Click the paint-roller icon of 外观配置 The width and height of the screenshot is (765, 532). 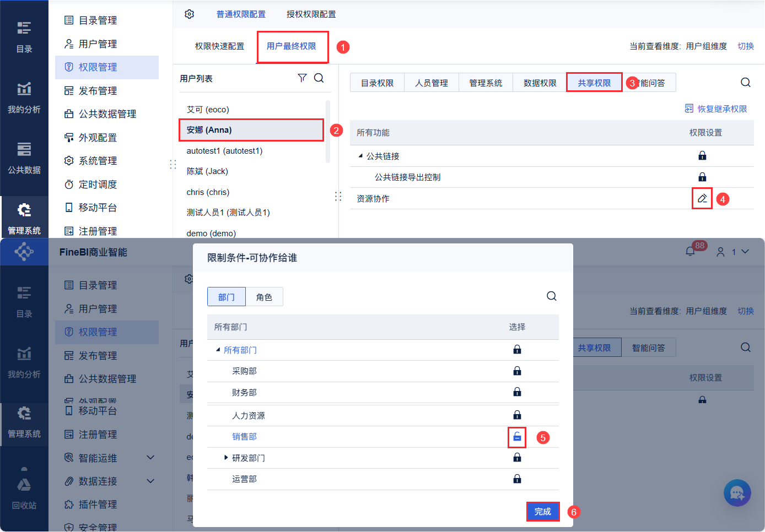click(69, 137)
